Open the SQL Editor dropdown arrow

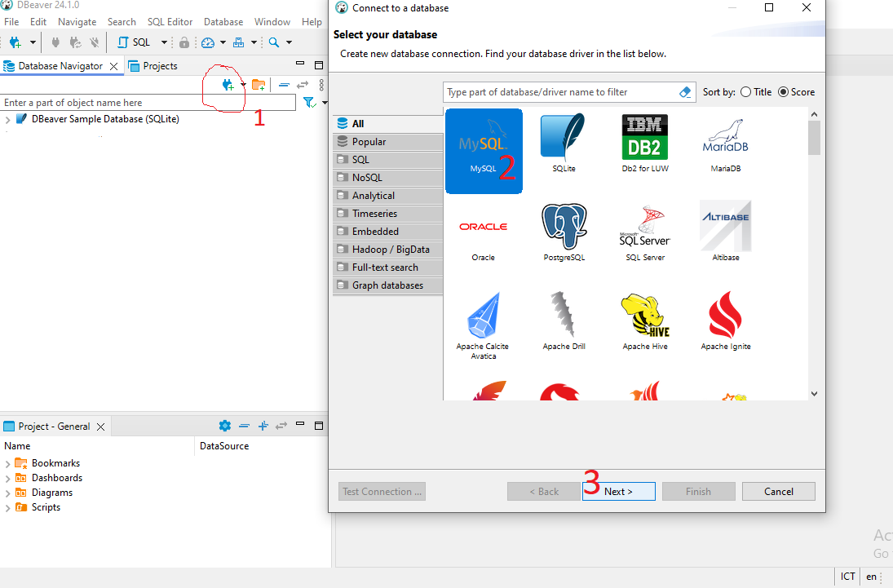pos(164,41)
